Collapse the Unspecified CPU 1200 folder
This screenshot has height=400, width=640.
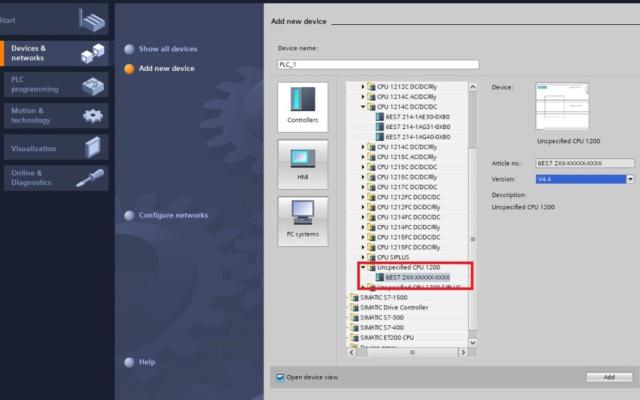pyautogui.click(x=363, y=268)
